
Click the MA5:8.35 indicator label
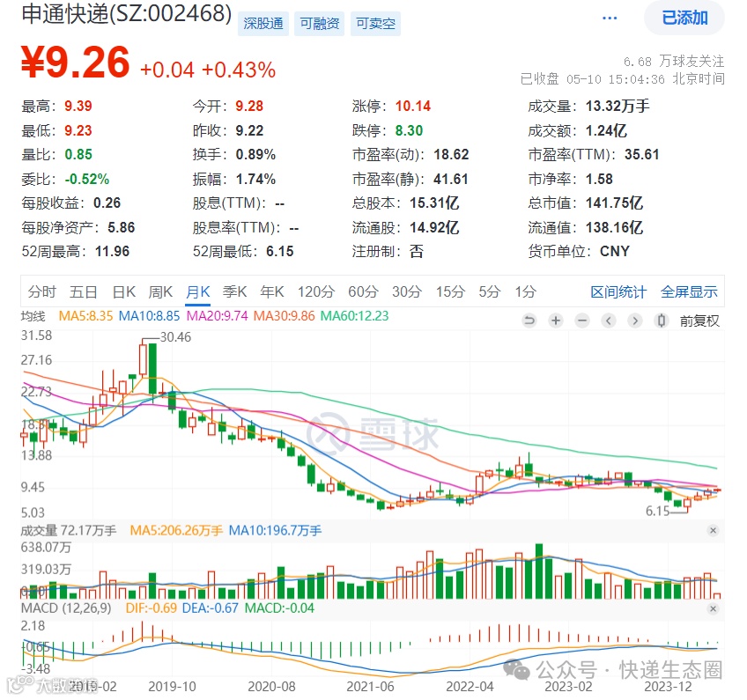tap(85, 316)
